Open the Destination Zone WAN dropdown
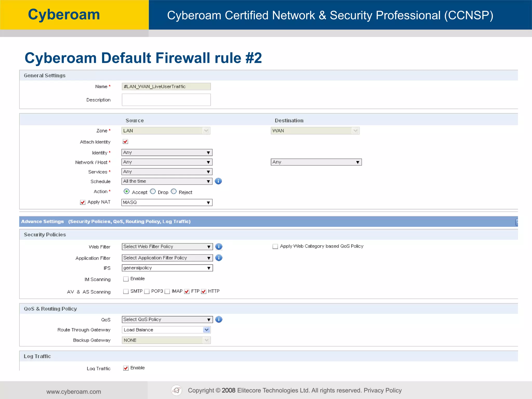Image resolution: width=532 pixels, height=399 pixels. 315,131
